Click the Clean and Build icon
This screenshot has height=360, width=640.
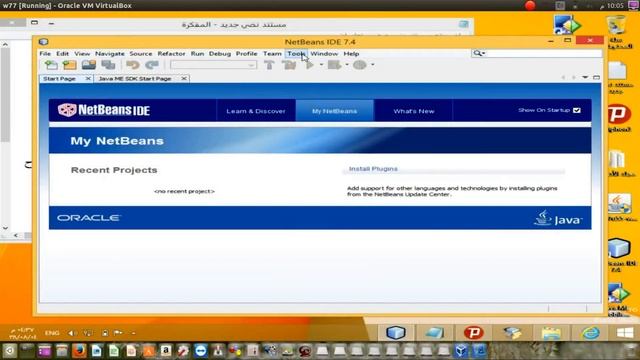point(289,65)
